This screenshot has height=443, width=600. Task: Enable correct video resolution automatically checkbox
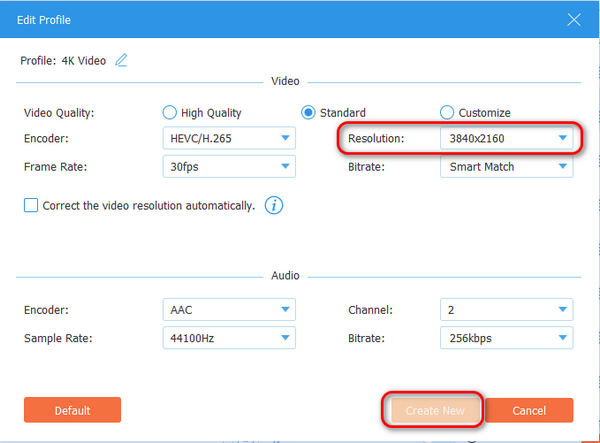coord(31,205)
